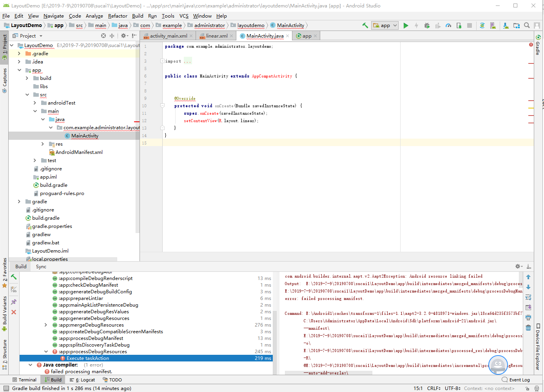Click the Debug app bug icon
544x392 pixels.
pyautogui.click(x=427, y=25)
